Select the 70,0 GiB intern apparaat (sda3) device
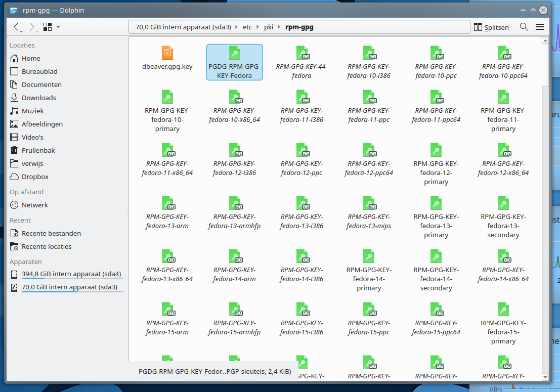560x392 pixels. (x=67, y=287)
